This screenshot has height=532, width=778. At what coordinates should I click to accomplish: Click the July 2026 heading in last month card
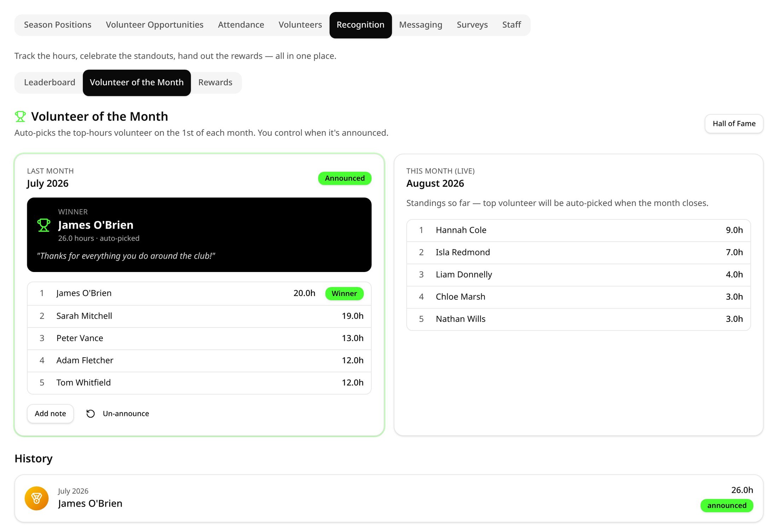[x=47, y=184]
